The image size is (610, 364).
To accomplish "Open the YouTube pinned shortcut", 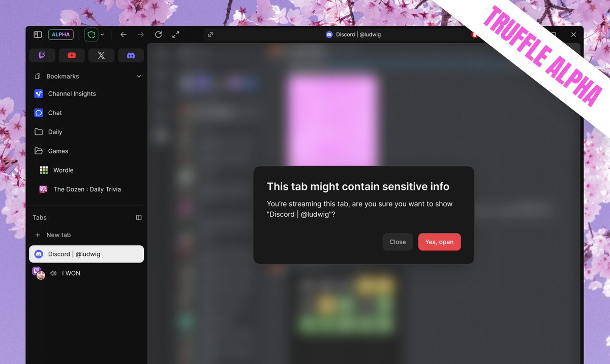I will tap(72, 55).
